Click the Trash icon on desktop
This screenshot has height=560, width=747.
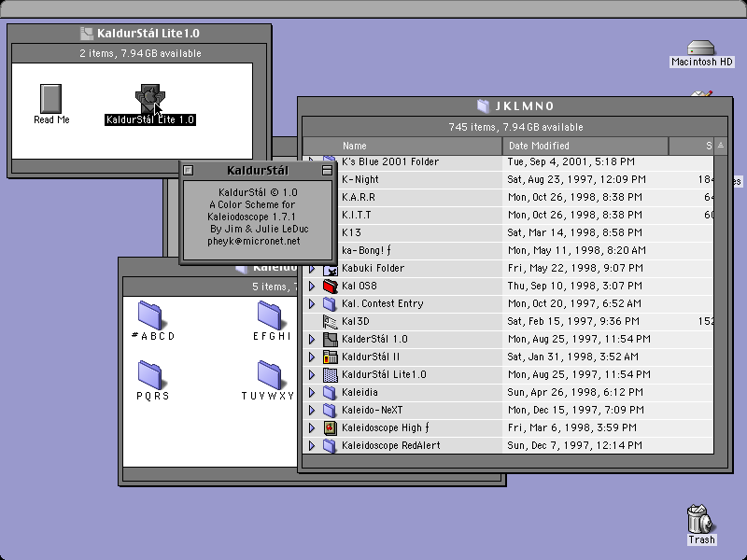point(700,519)
